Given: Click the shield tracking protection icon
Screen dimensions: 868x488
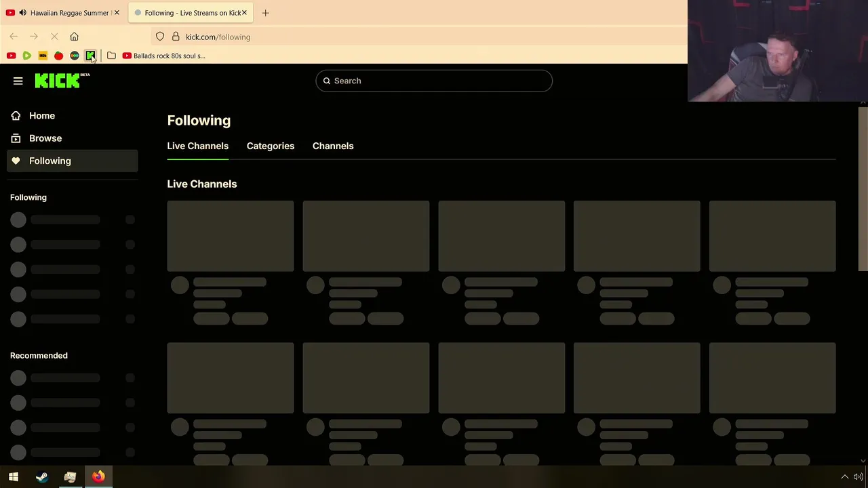Looking at the screenshot, I should click(x=160, y=37).
